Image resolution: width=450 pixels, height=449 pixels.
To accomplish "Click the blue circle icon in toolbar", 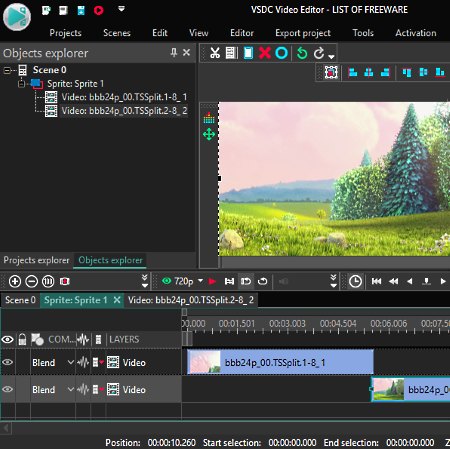I will click(x=282, y=53).
